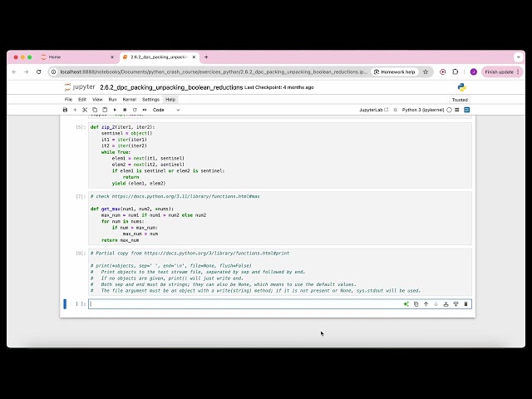
Task: Open the Run menu
Action: [112, 100]
